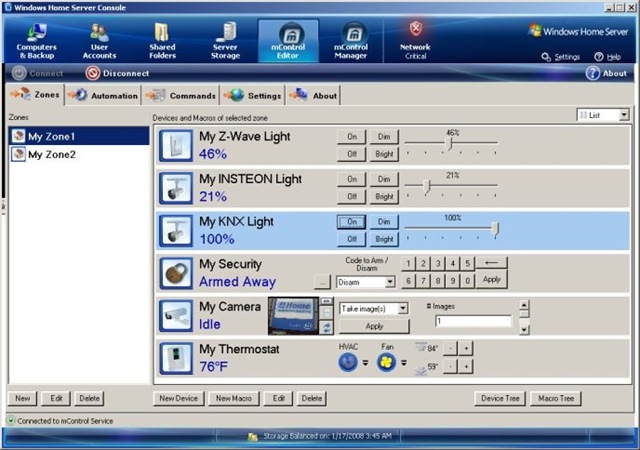Click the thermostat HVAC mode icon
This screenshot has width=640, height=450.
click(348, 362)
